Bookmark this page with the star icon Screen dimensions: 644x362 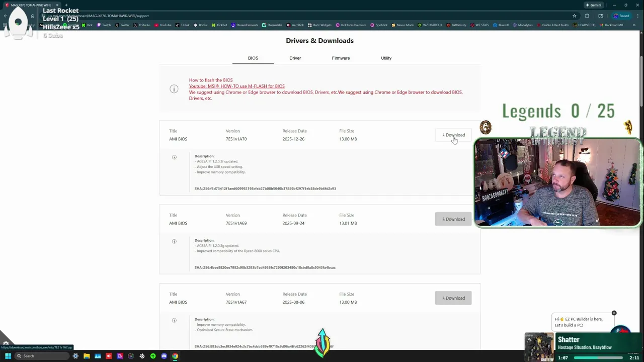(x=574, y=16)
